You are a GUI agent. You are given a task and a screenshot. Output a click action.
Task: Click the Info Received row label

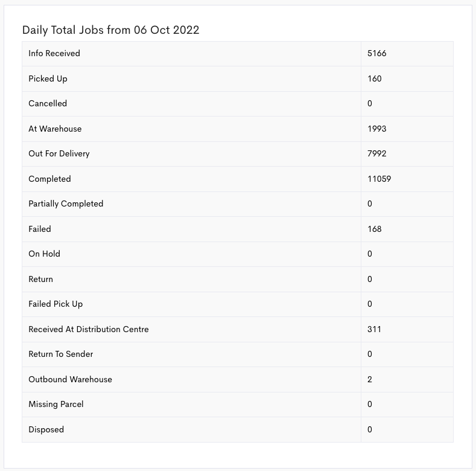(x=54, y=53)
